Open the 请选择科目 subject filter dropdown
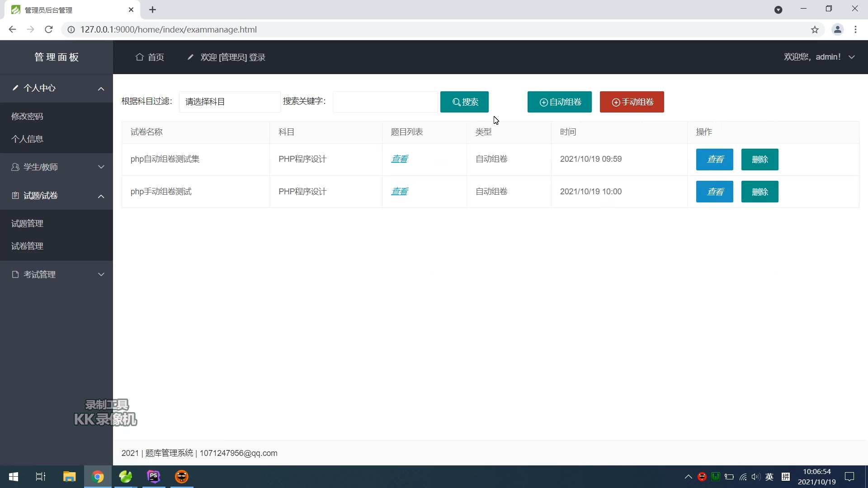 (230, 102)
